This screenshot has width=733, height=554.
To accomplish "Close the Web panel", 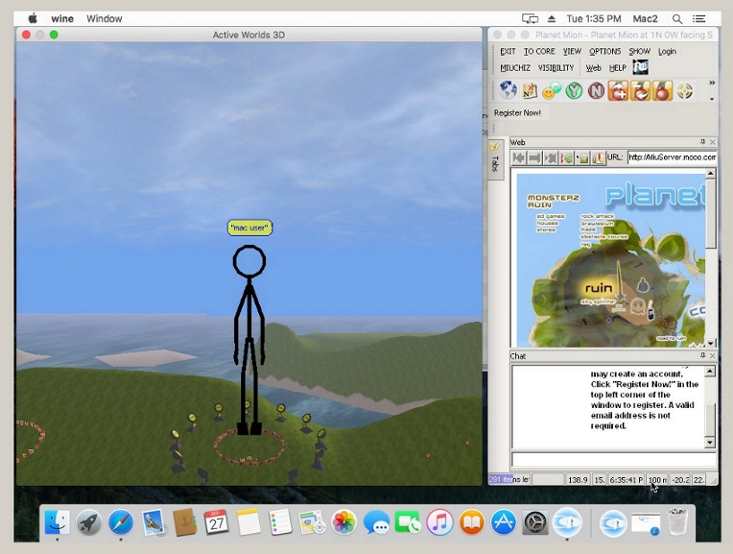I will pyautogui.click(x=712, y=142).
